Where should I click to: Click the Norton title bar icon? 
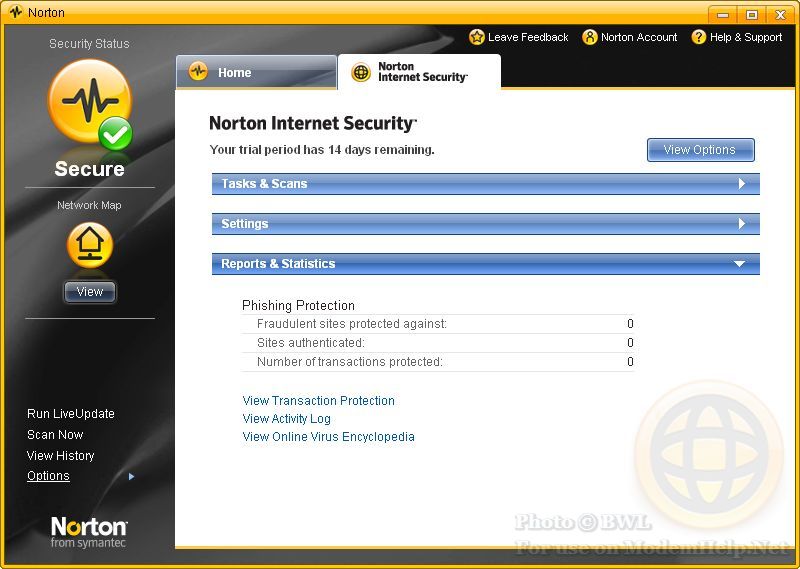pos(16,12)
